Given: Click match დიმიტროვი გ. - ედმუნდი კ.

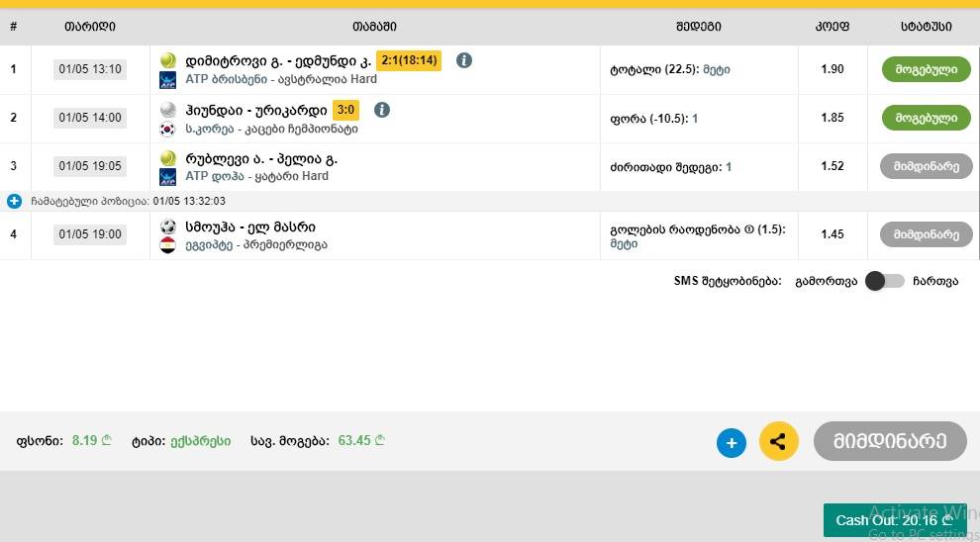Looking at the screenshot, I should 278,61.
